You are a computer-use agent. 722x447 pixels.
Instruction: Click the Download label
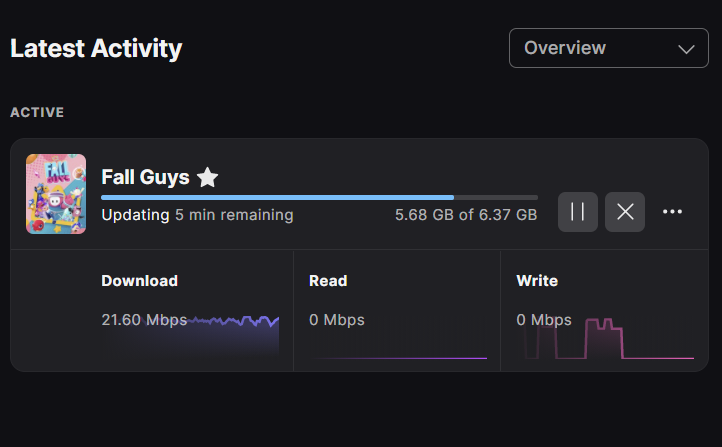tap(140, 281)
